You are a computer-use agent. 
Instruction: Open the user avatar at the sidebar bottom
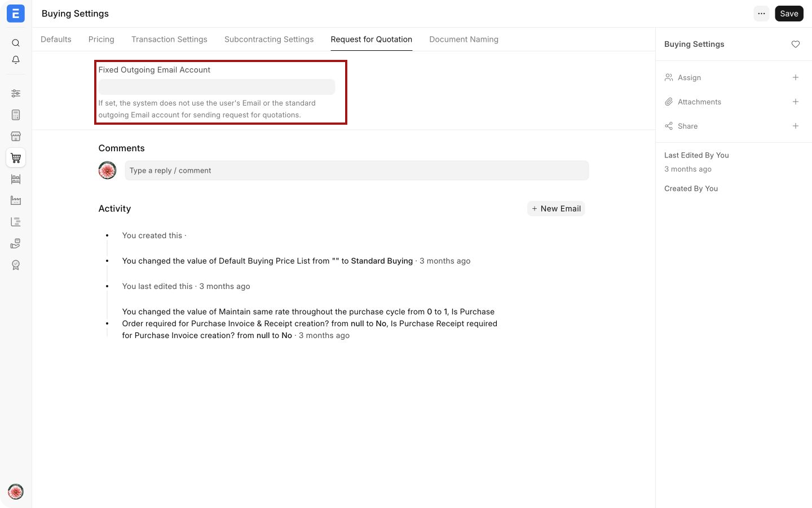(x=16, y=492)
